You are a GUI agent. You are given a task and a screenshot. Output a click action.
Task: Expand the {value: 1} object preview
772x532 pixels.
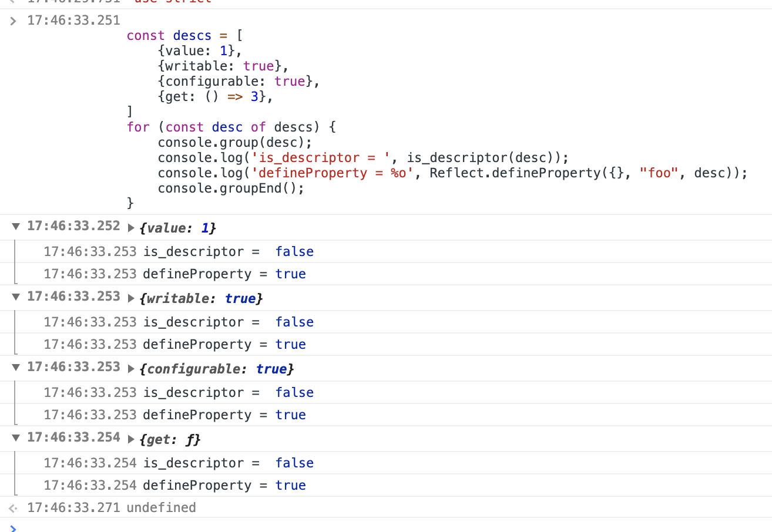point(131,228)
